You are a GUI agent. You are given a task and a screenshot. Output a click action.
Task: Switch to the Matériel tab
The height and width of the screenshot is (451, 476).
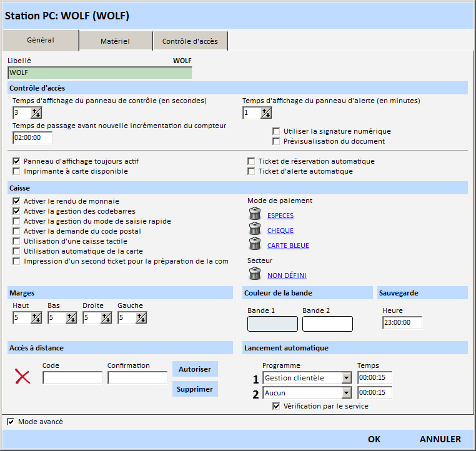point(115,41)
